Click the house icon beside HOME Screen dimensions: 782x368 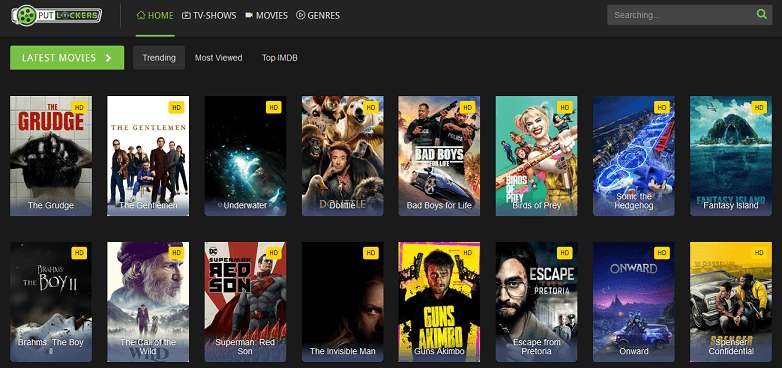[x=141, y=15]
